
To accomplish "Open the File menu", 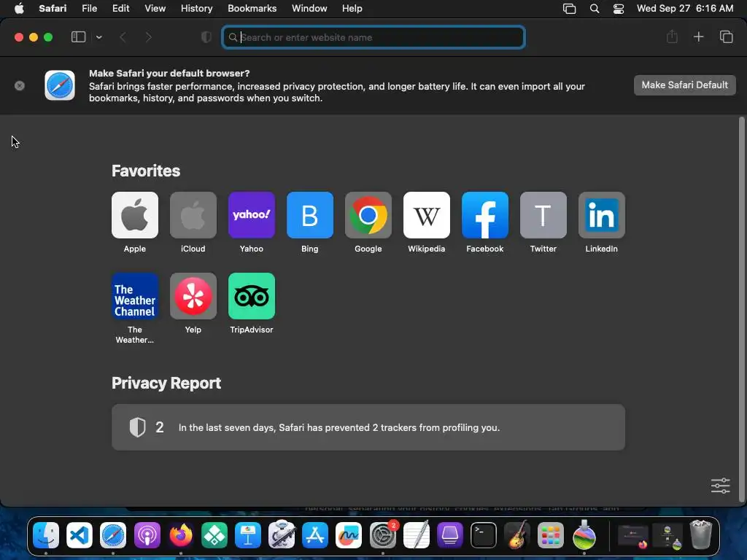I will (x=90, y=8).
